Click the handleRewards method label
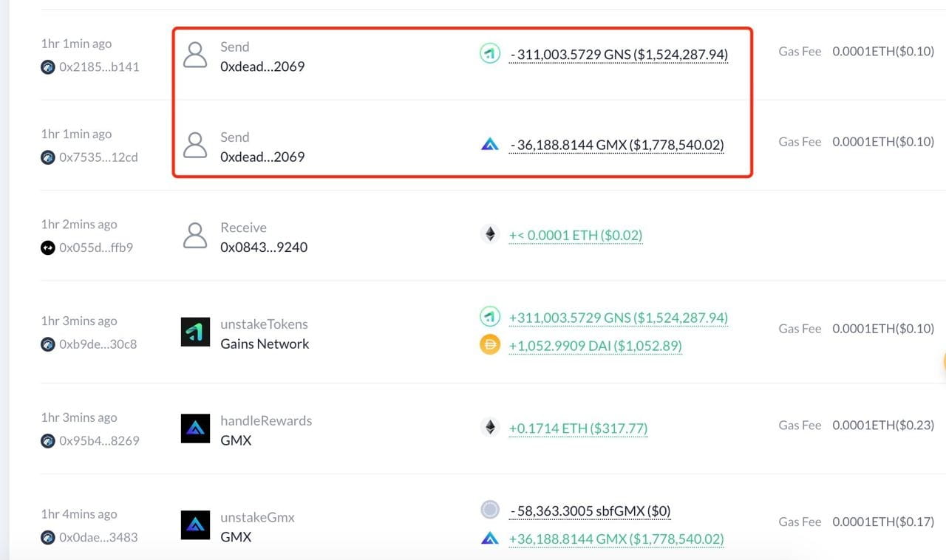This screenshot has width=946, height=560. (266, 420)
